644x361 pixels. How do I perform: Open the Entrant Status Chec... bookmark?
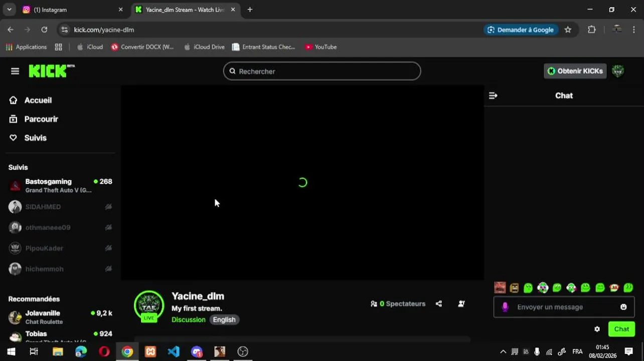click(x=263, y=47)
